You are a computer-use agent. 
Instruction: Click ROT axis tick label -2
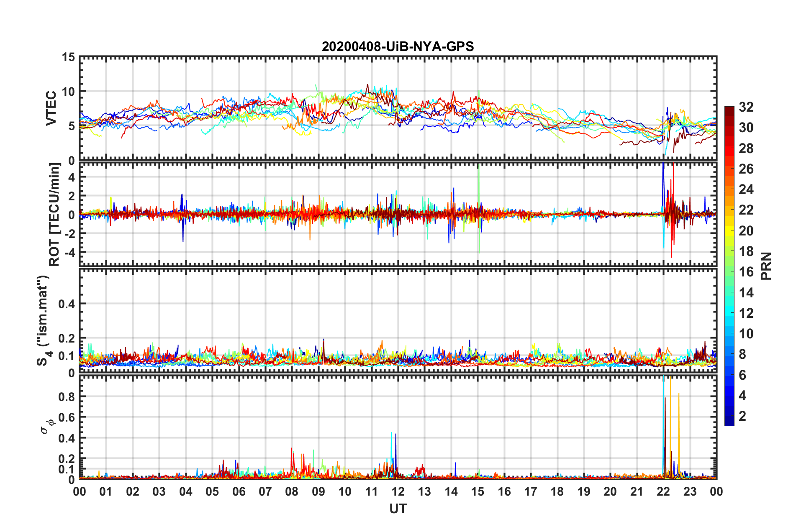coord(69,234)
